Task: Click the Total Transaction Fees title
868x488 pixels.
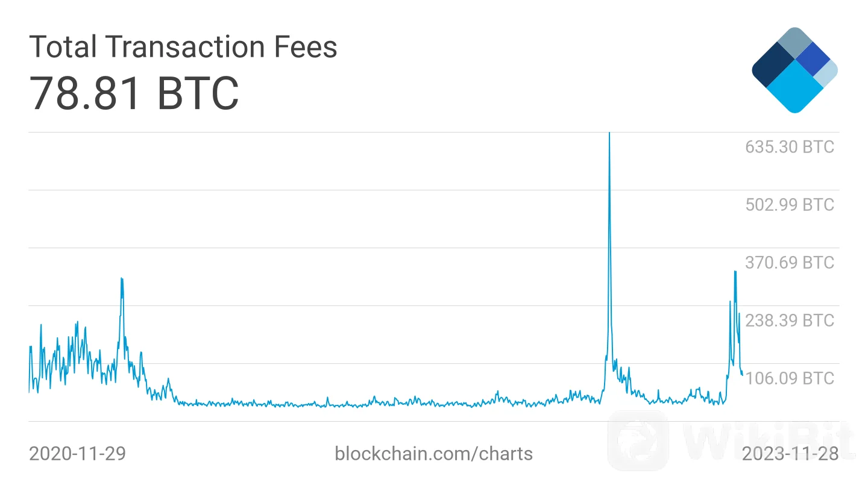Action: point(183,46)
